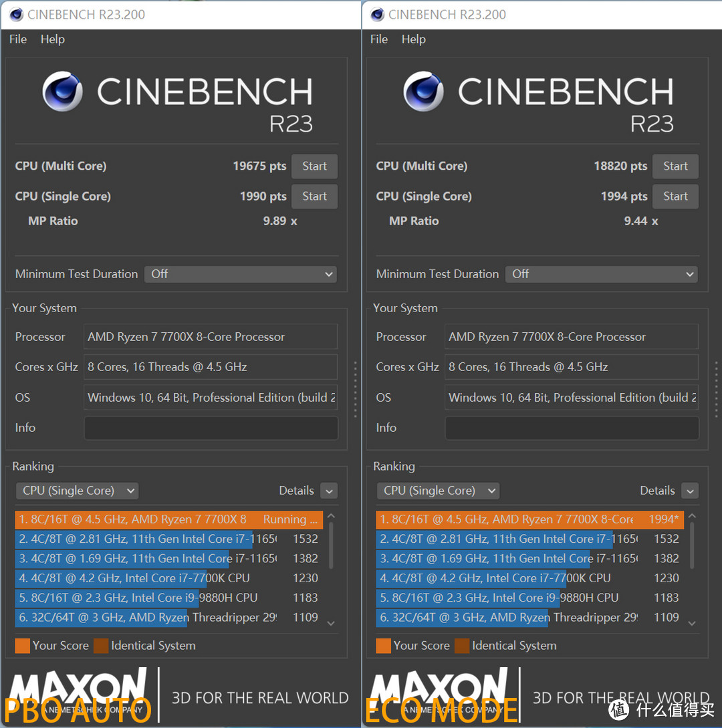The height and width of the screenshot is (728, 722).
Task: Start Multi Core test in left window
Action: [314, 166]
